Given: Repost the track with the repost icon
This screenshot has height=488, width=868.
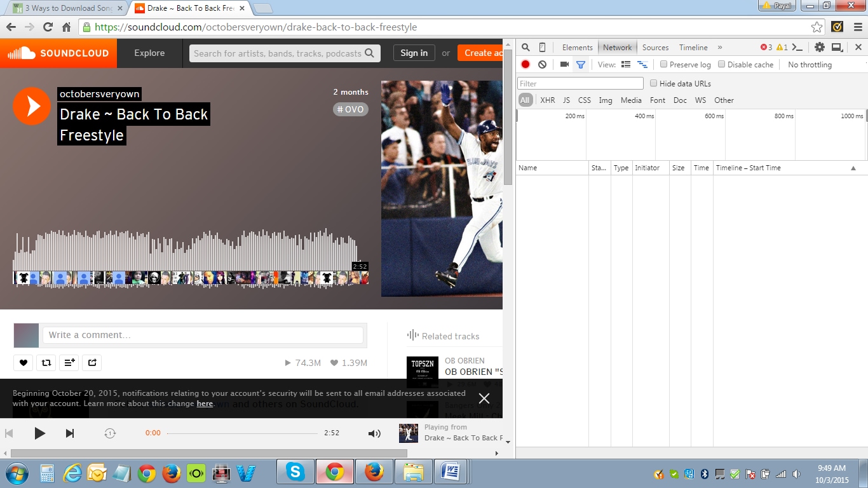Looking at the screenshot, I should pos(46,363).
